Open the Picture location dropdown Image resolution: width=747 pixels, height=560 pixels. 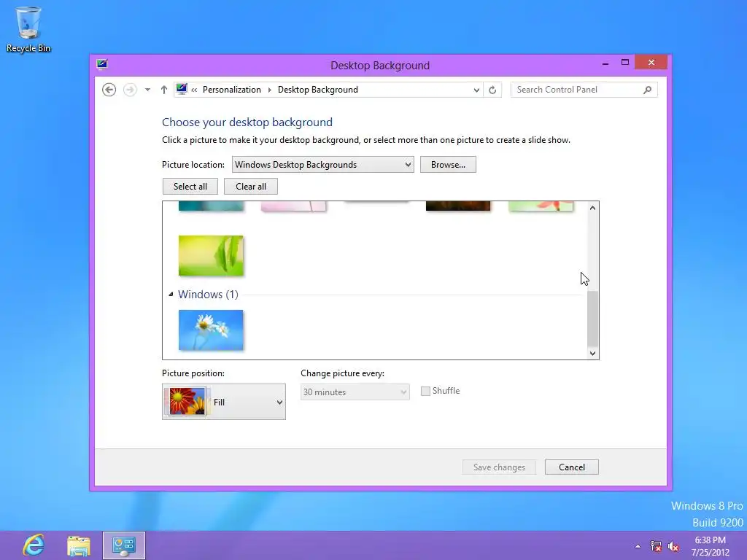click(323, 165)
